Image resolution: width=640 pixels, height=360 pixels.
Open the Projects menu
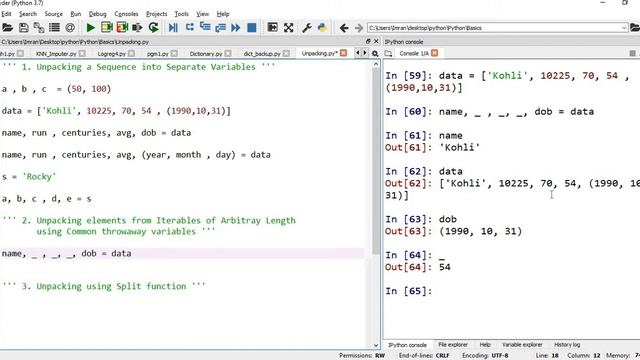tap(156, 14)
